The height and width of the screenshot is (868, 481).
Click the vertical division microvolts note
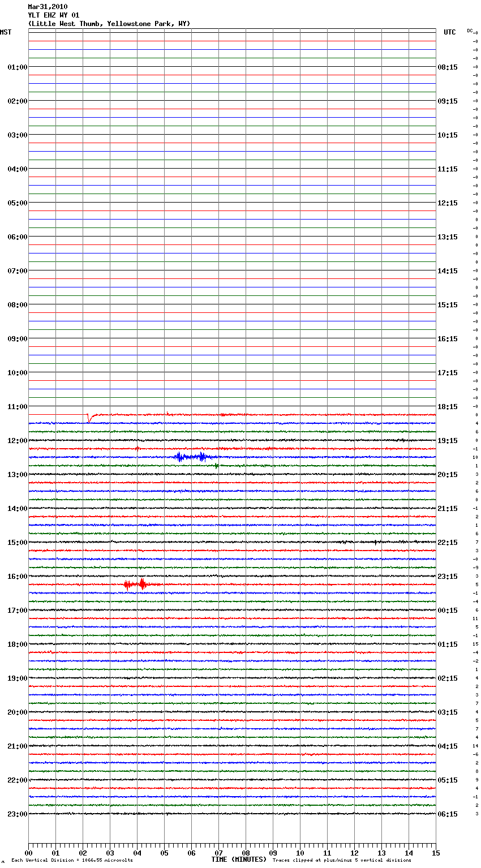coord(72,861)
